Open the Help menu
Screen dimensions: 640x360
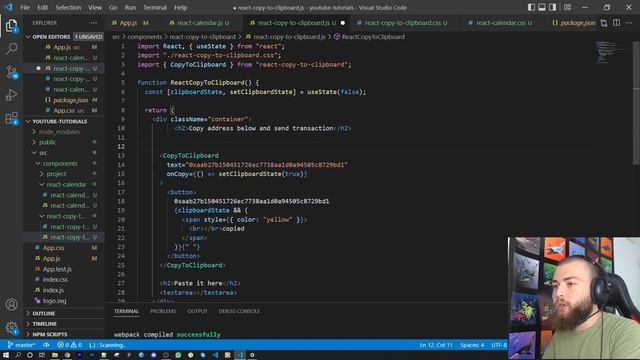coord(180,7)
